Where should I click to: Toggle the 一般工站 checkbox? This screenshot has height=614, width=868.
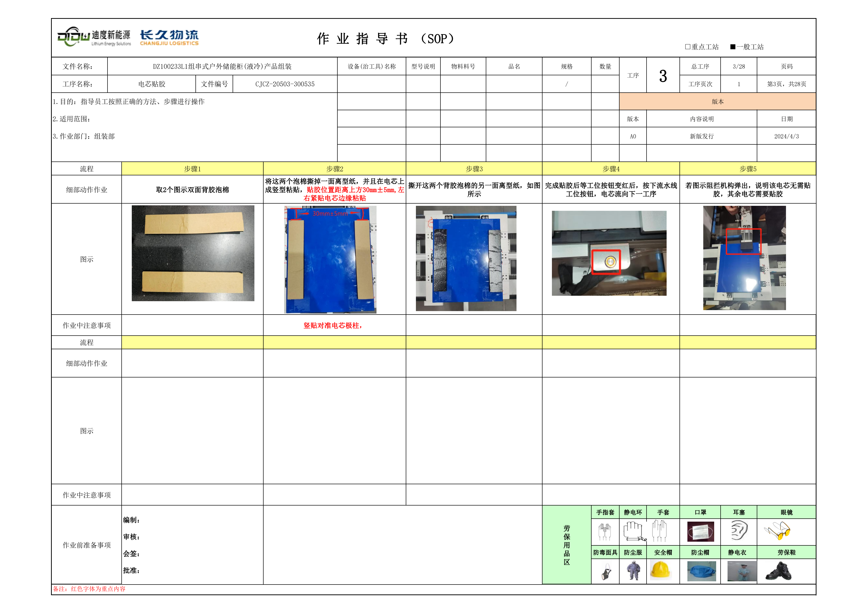pos(733,47)
